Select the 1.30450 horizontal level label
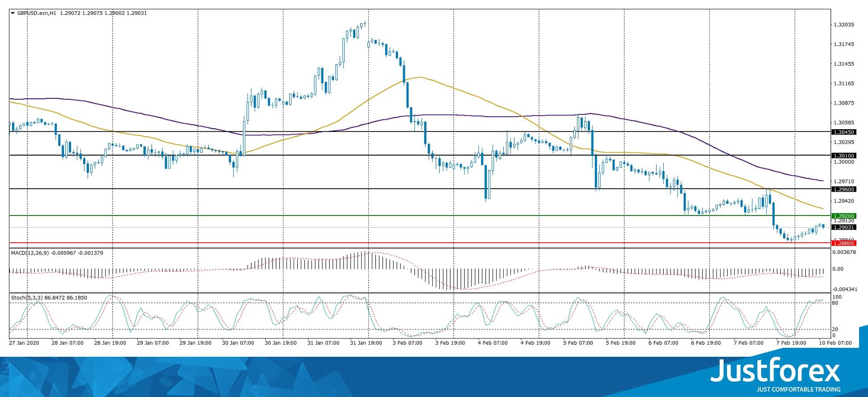This screenshot has height=397, width=868. point(843,132)
